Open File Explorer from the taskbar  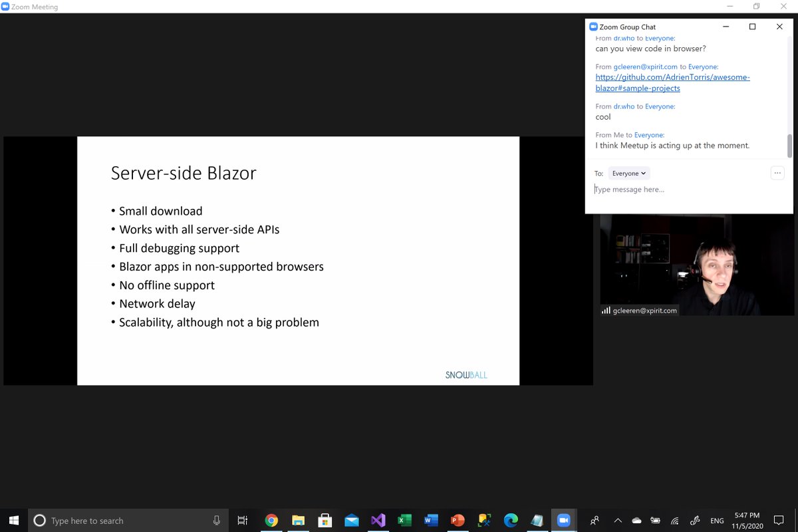pos(298,521)
